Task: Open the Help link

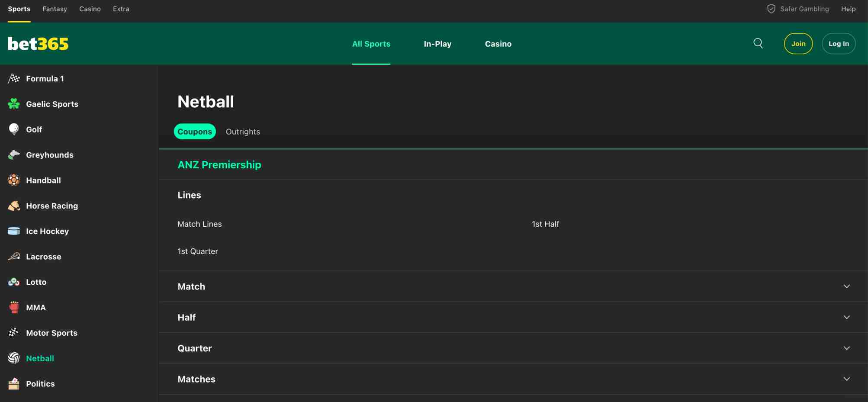Action: point(848,9)
